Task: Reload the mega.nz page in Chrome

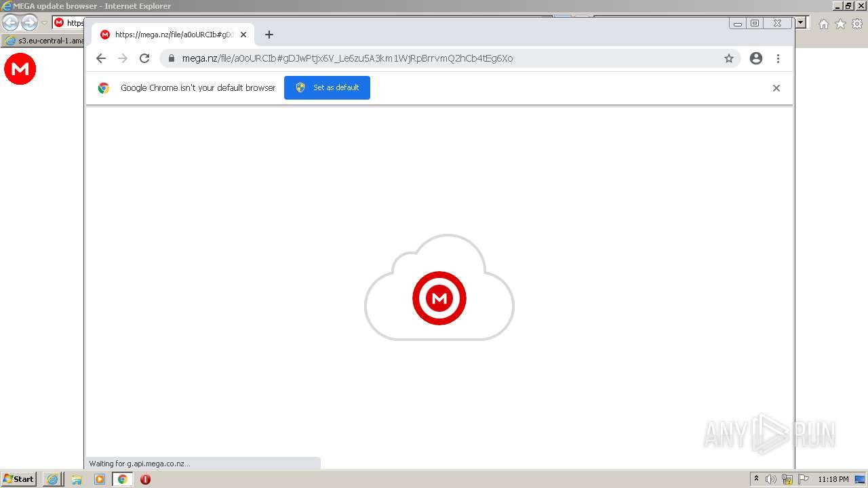Action: [x=144, y=58]
